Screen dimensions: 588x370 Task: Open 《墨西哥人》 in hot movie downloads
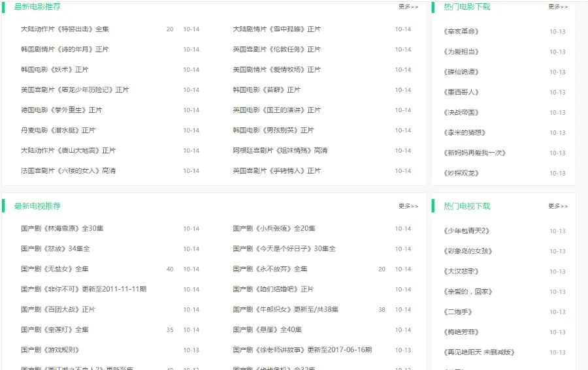461,92
